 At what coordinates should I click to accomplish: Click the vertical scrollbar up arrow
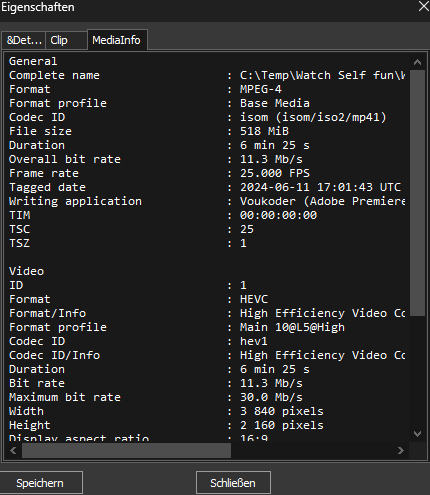417,62
